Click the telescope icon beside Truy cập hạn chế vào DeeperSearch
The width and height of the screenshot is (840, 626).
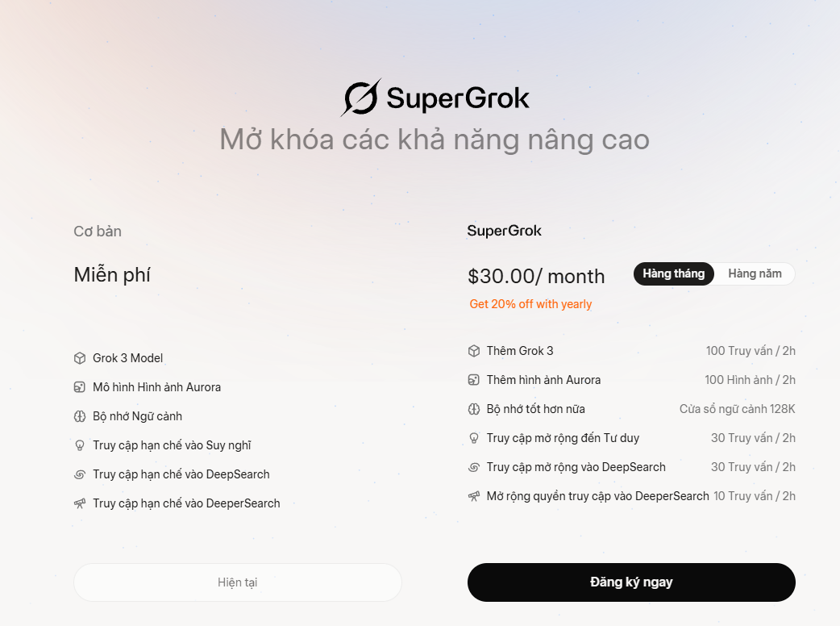click(x=80, y=503)
